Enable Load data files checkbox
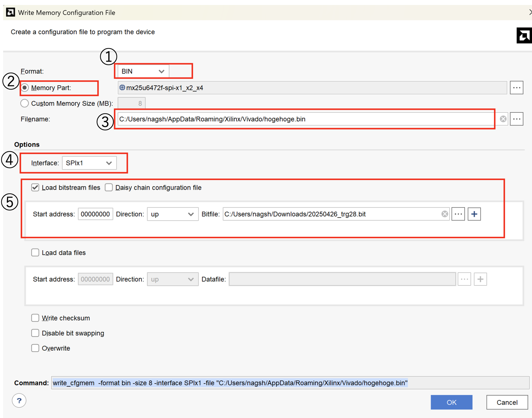 (35, 253)
